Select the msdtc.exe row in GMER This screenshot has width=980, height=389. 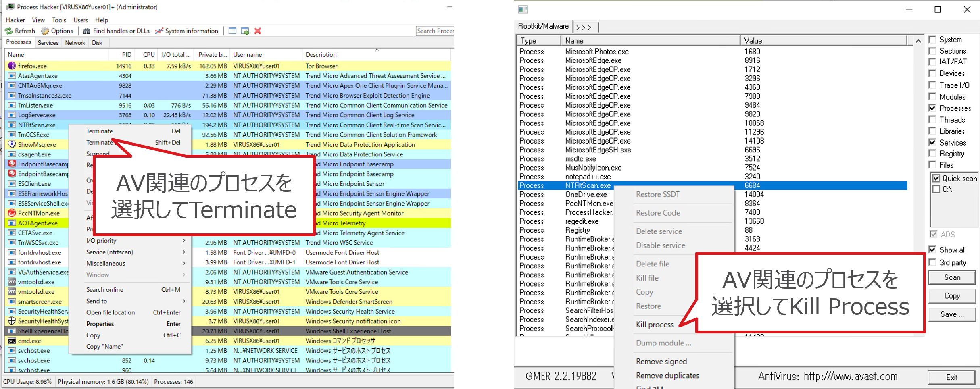point(712,159)
